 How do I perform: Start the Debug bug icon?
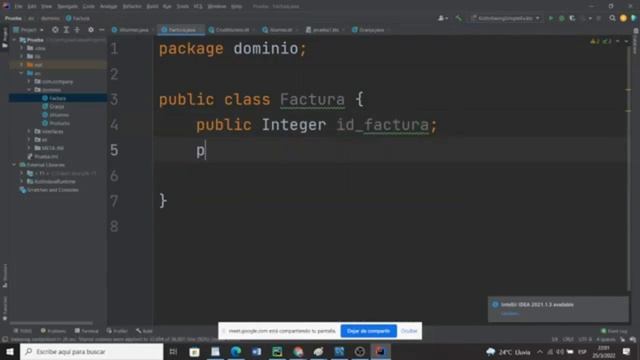562,18
